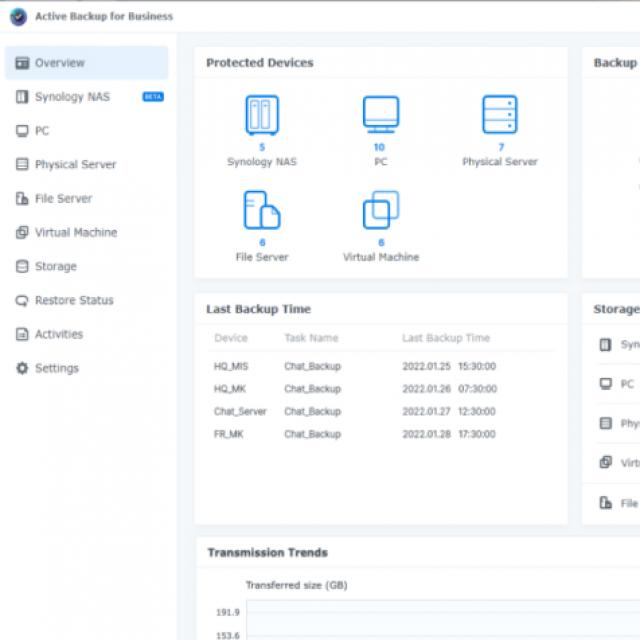Open the Activities page
Image resolution: width=640 pixels, height=640 pixels.
(87, 334)
